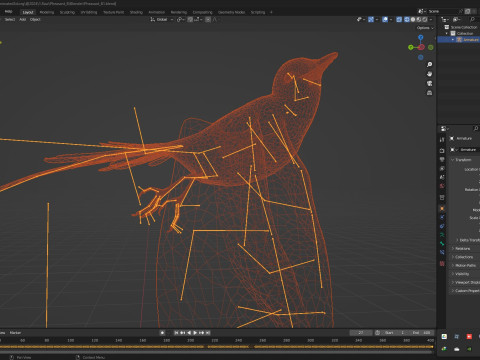The width and height of the screenshot is (480, 360).
Task: Expand the Relations panel
Action: (461, 249)
